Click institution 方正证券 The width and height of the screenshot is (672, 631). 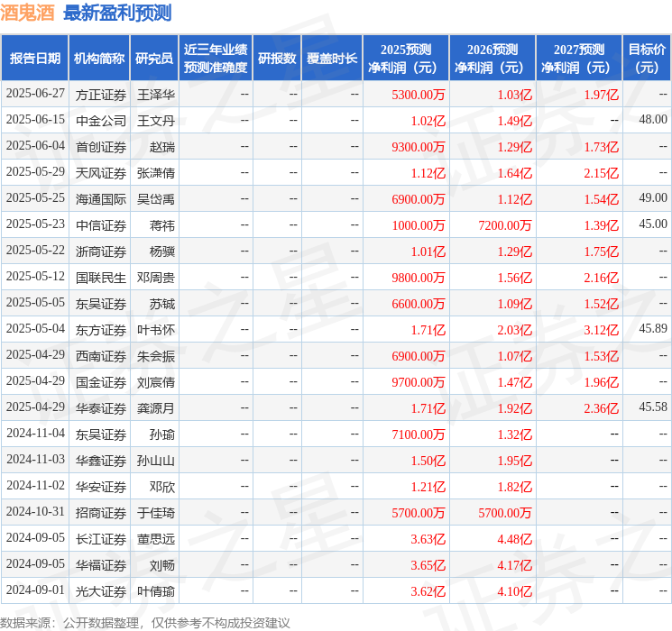tap(101, 95)
